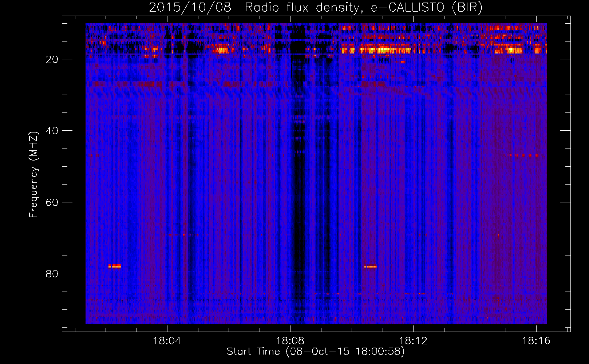Click the time tick label "18:16"

[x=536, y=341]
